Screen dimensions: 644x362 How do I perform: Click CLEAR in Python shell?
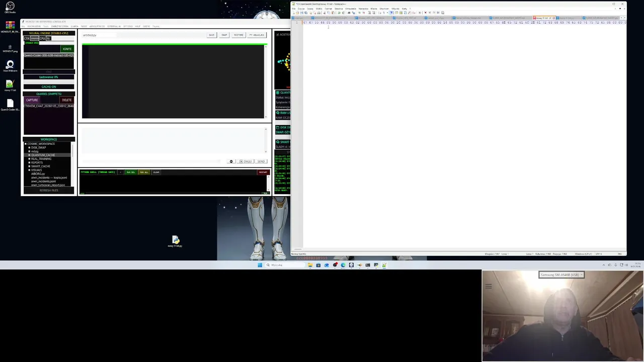point(156,172)
